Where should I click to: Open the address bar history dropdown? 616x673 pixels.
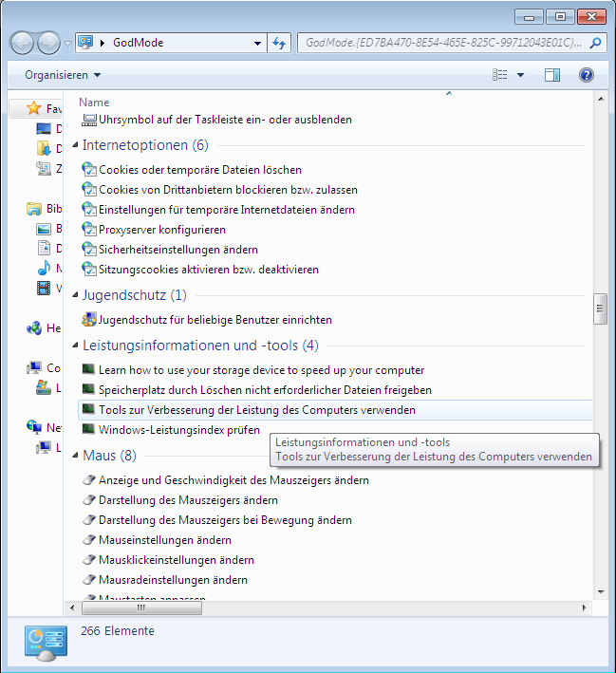click(258, 44)
